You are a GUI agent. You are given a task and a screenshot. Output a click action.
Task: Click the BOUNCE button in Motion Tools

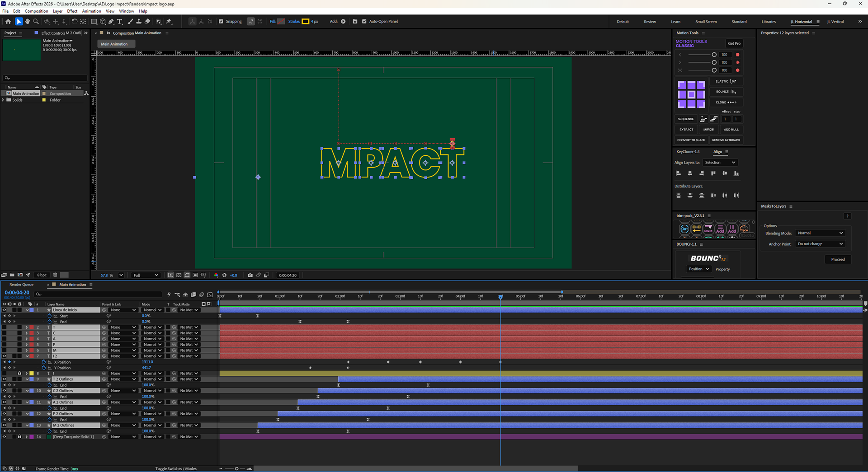pos(726,92)
